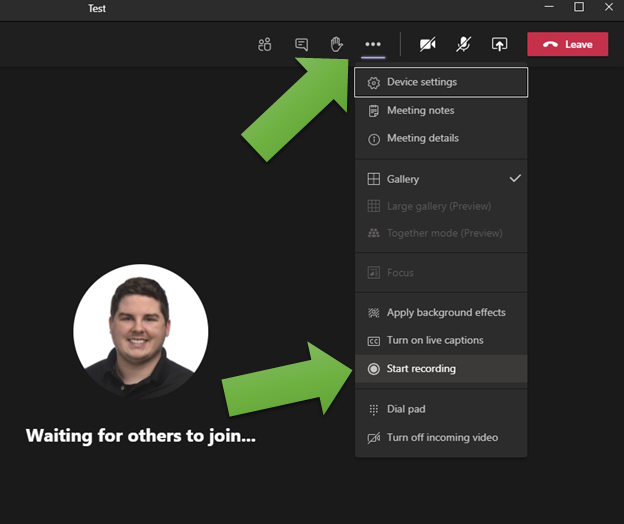Image resolution: width=624 pixels, height=524 pixels.
Task: Leave the meeting
Action: pyautogui.click(x=567, y=44)
